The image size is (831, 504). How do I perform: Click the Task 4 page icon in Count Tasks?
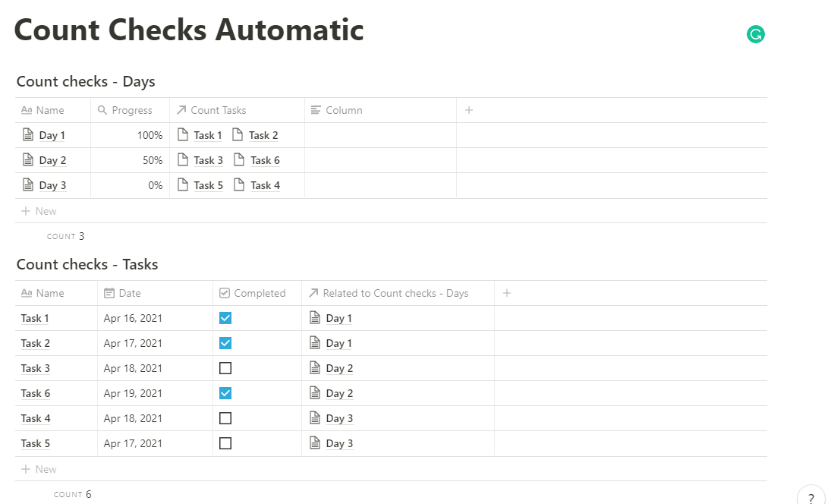tap(239, 185)
